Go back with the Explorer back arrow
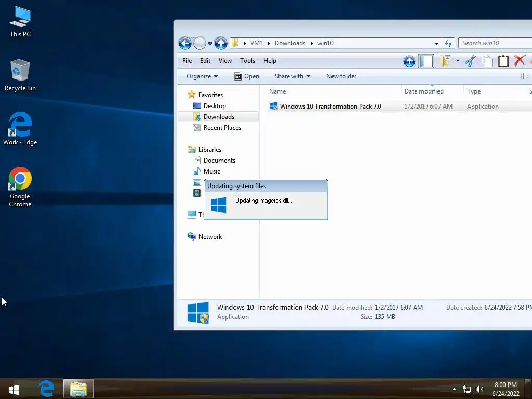This screenshot has height=399, width=532. point(185,43)
